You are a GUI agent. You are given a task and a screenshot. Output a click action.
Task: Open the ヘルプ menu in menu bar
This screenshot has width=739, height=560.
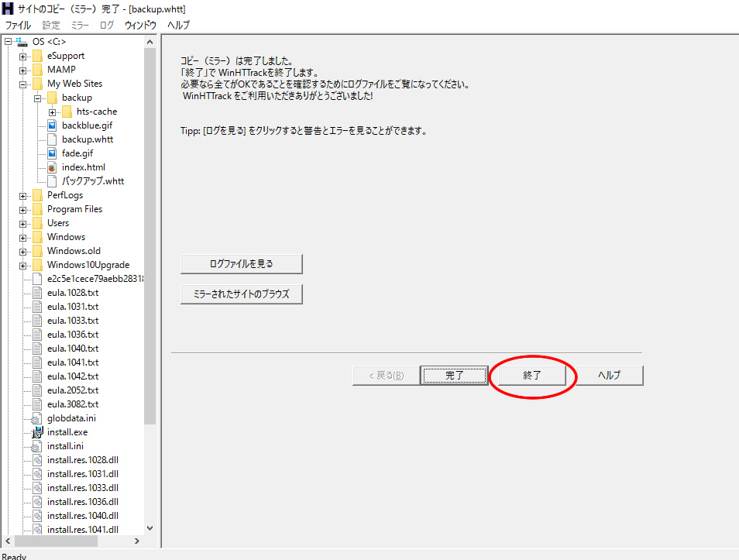[178, 25]
